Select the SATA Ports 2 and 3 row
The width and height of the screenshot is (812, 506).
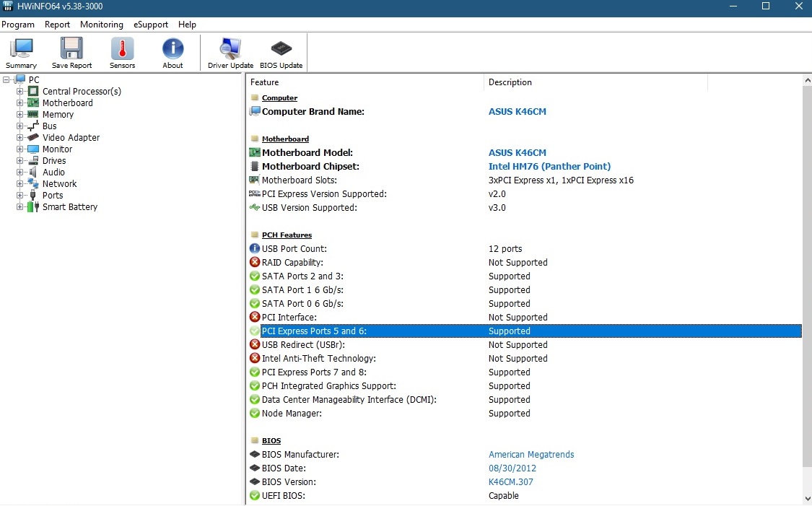525,276
